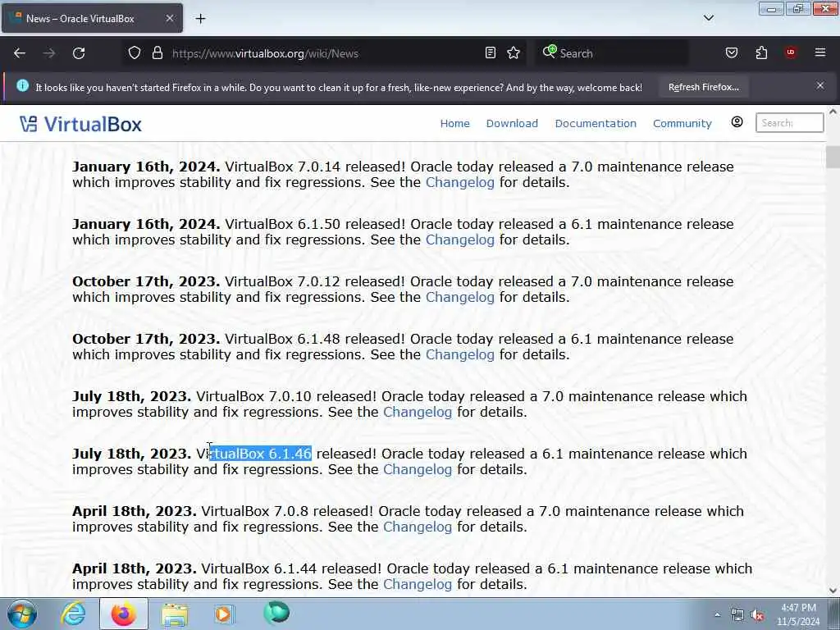Show hidden system tray icons arrow
The width and height of the screenshot is (840, 630).
[x=717, y=614]
